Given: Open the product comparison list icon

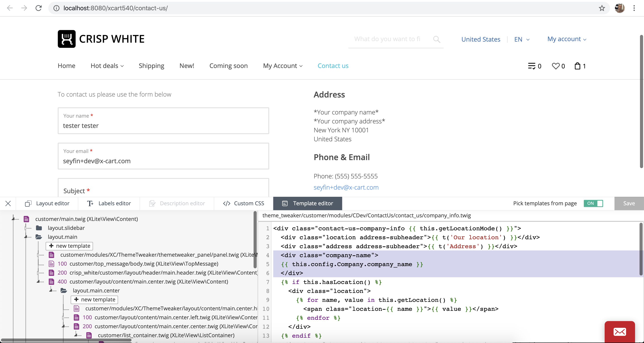Looking at the screenshot, I should coord(532,66).
